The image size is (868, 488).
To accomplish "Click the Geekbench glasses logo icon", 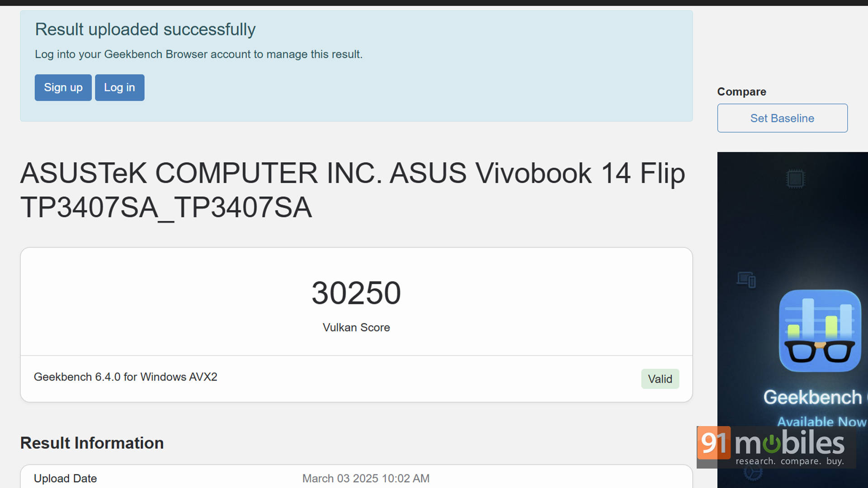I will [820, 331].
